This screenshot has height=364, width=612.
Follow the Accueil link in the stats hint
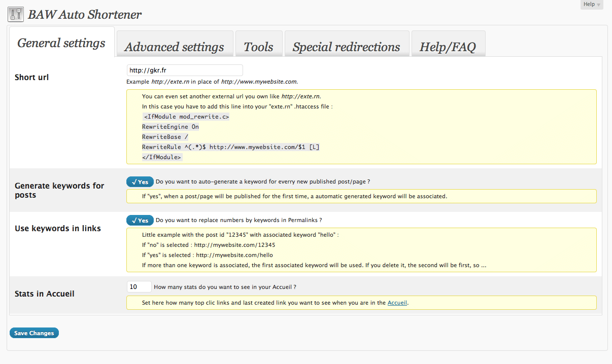click(397, 303)
